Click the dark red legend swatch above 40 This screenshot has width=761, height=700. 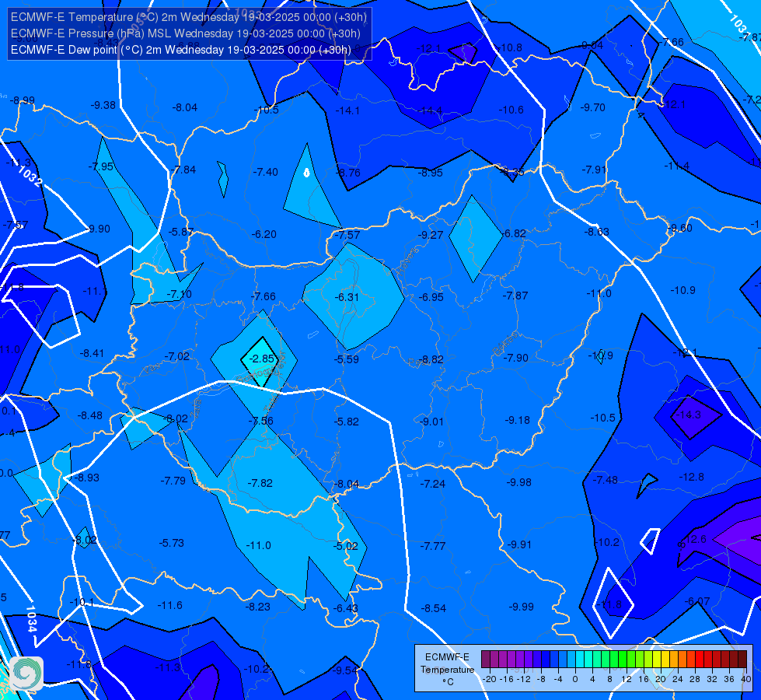(x=742, y=660)
